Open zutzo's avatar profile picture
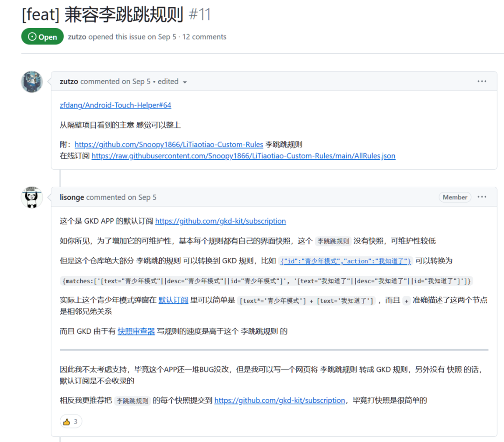 point(32,82)
